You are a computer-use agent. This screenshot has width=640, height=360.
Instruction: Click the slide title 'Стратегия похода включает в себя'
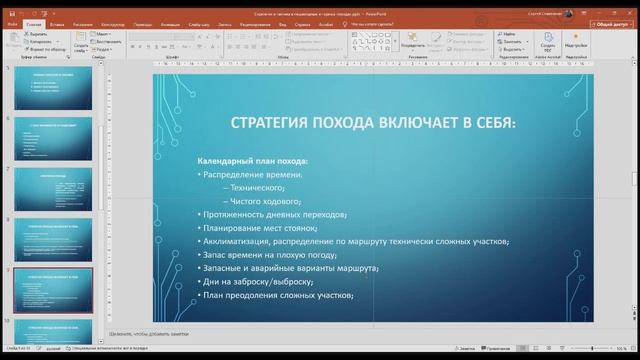(x=373, y=122)
